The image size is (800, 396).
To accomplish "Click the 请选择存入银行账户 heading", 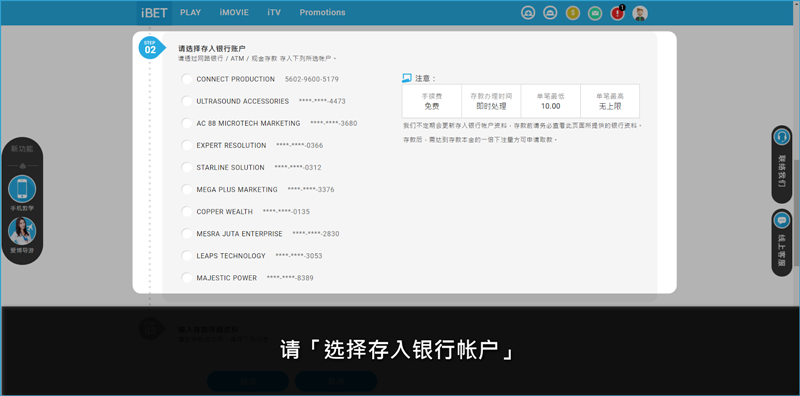I will point(212,48).
